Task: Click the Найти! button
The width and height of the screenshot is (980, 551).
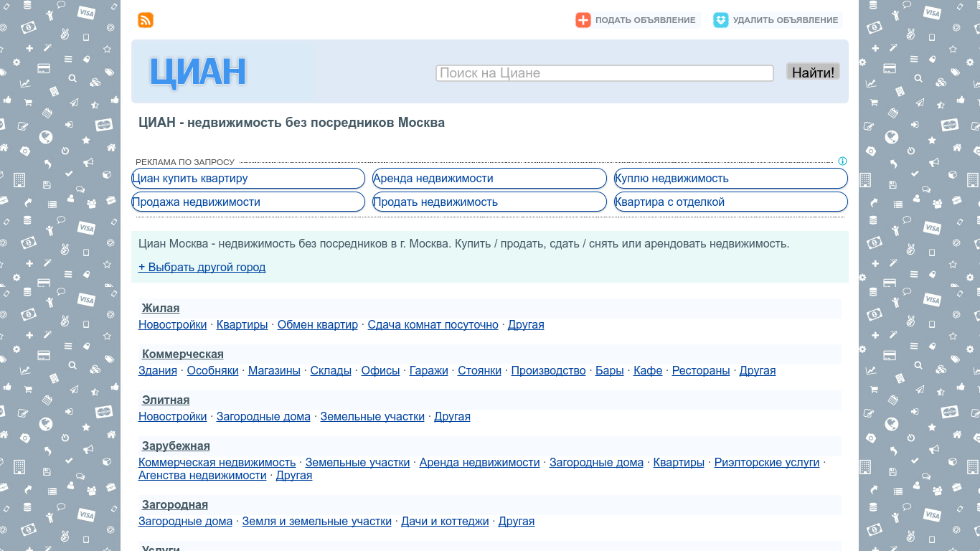Action: coord(813,72)
